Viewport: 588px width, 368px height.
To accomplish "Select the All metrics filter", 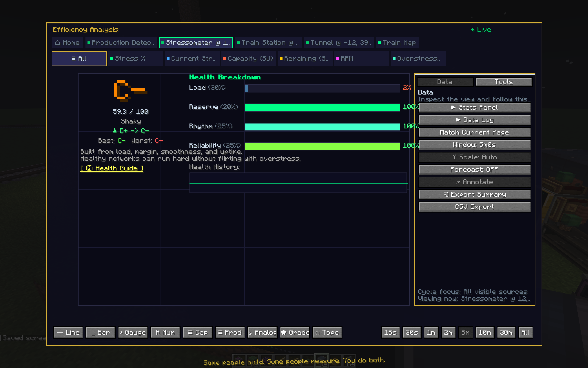I will coord(79,58).
